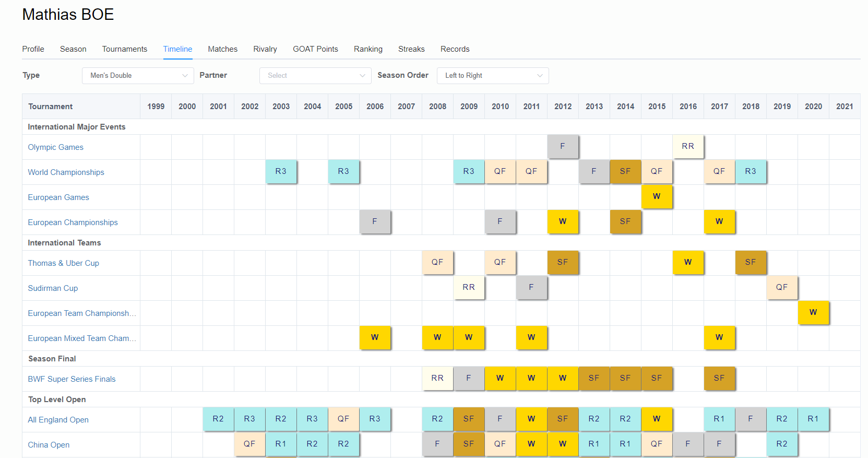
Task: Click BWF Super Series Finals 2010 W cell
Action: pos(500,378)
